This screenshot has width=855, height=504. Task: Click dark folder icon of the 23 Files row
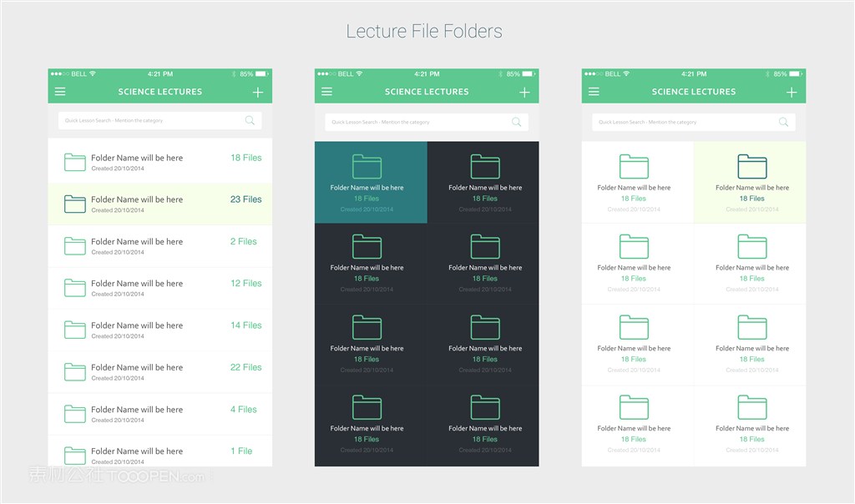click(74, 204)
